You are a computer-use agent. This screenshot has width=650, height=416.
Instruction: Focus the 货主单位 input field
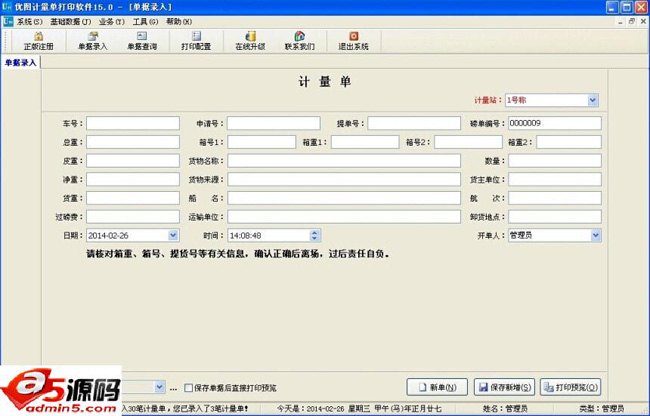(555, 179)
